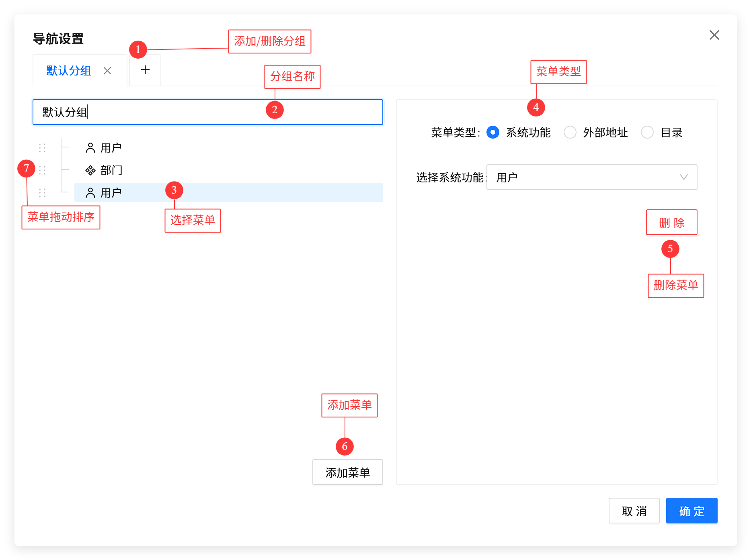Click drag handle beside highlighted 用户 item
Screen dimensions: 751x560
pyautogui.click(x=42, y=193)
